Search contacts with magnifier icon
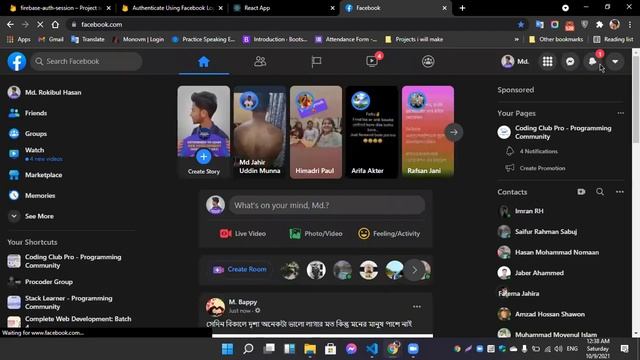The width and height of the screenshot is (640, 360). (x=600, y=192)
